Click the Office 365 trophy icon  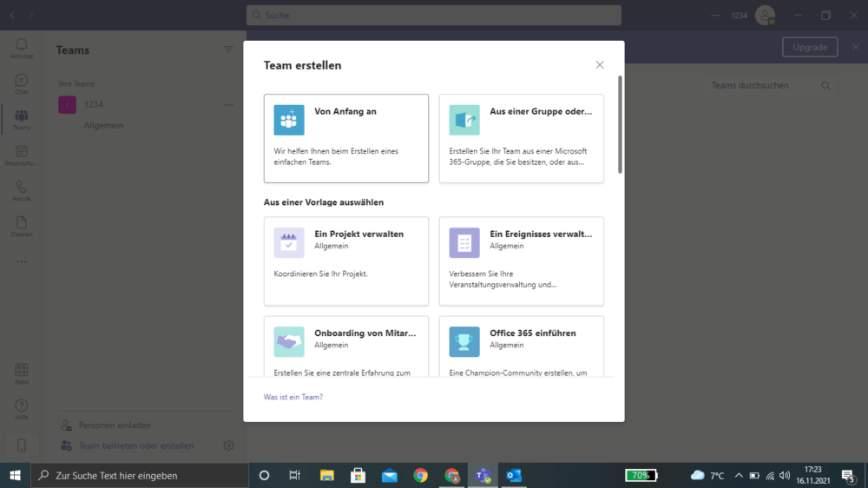click(x=464, y=342)
